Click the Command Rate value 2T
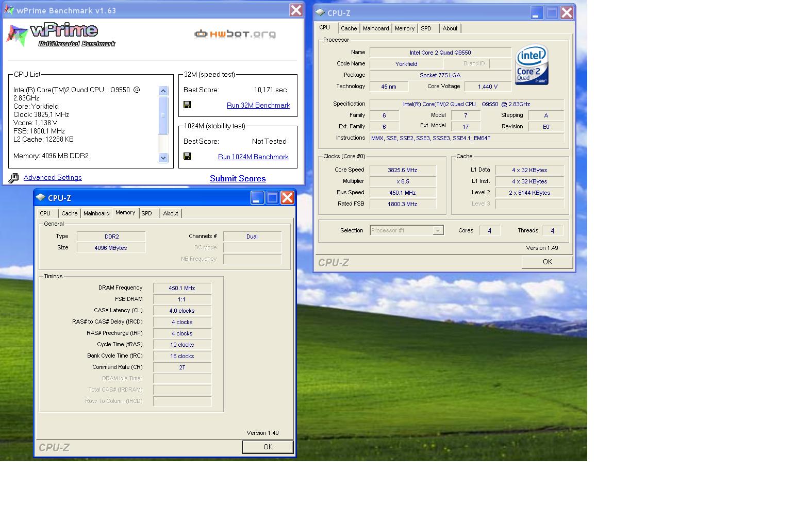 (182, 367)
